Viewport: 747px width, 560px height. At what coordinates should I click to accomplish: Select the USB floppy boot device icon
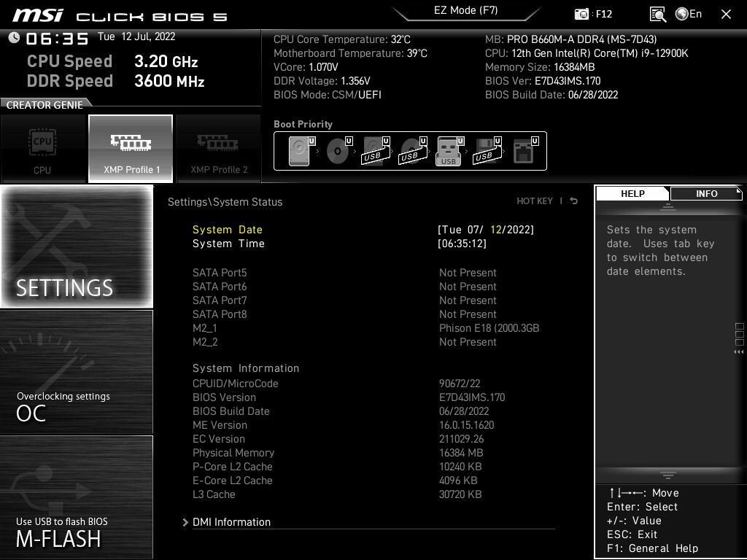[x=487, y=151]
